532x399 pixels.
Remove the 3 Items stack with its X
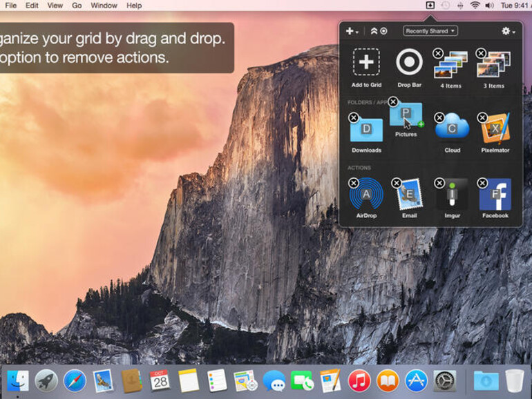(x=481, y=53)
